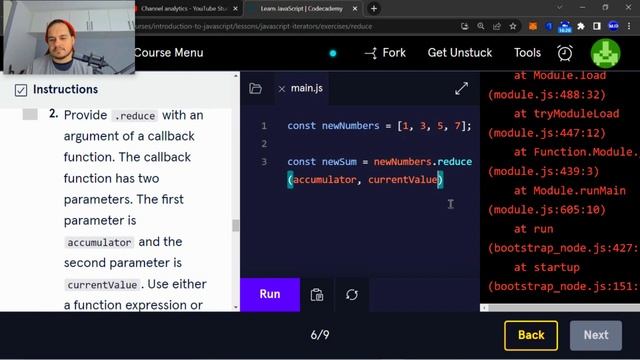This screenshot has height=360, width=640.
Task: Click .reduce in the editor code
Action: (x=453, y=162)
